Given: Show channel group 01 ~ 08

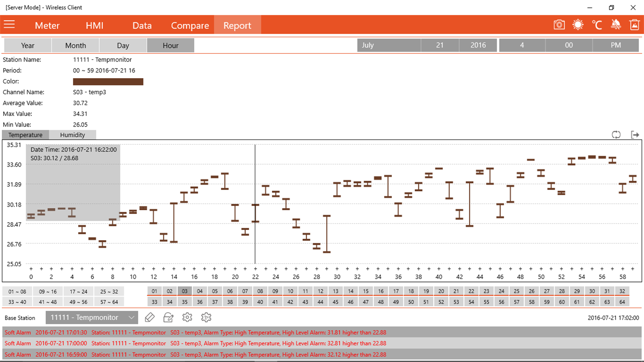Looking at the screenshot, I should click(x=17, y=291).
